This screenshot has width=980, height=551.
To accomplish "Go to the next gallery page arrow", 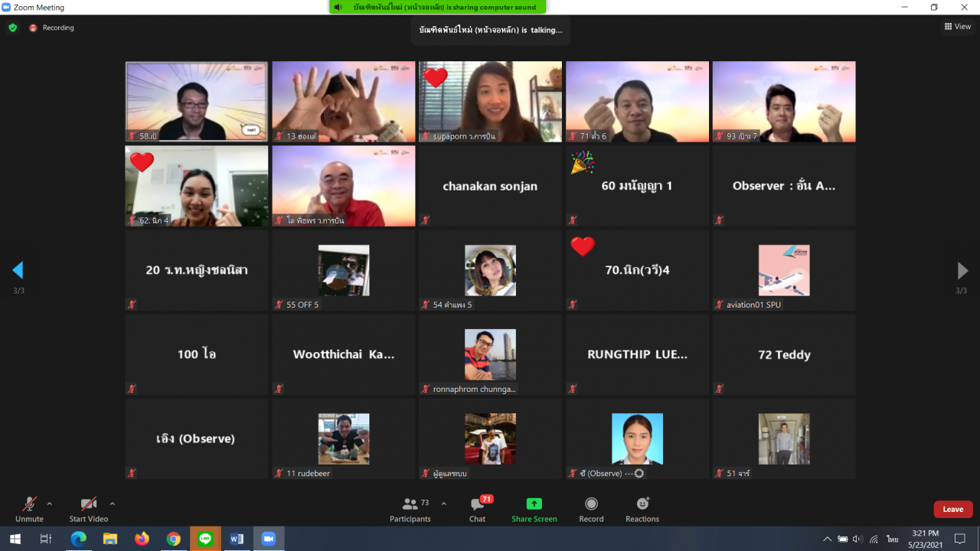I will pyautogui.click(x=962, y=270).
